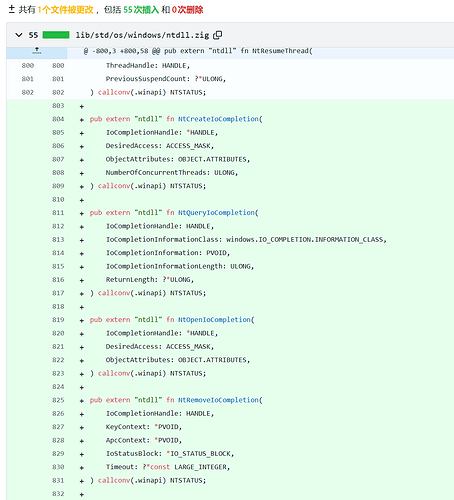Copy the ntdll.zig file path icon

[x=218, y=35]
